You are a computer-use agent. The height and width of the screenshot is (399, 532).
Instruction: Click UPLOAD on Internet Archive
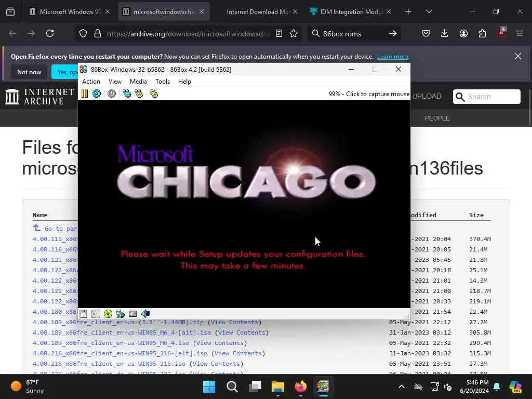[427, 96]
